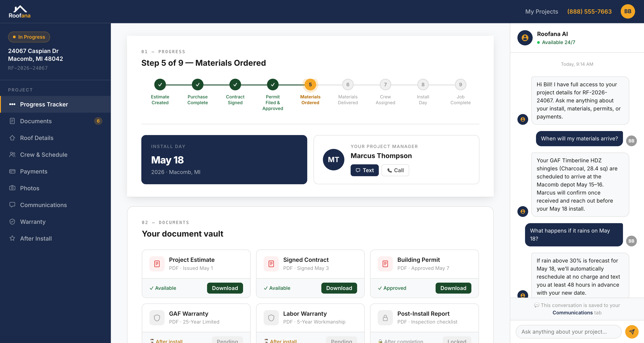
Task: Click the Building Permit document icon
Action: tap(385, 264)
